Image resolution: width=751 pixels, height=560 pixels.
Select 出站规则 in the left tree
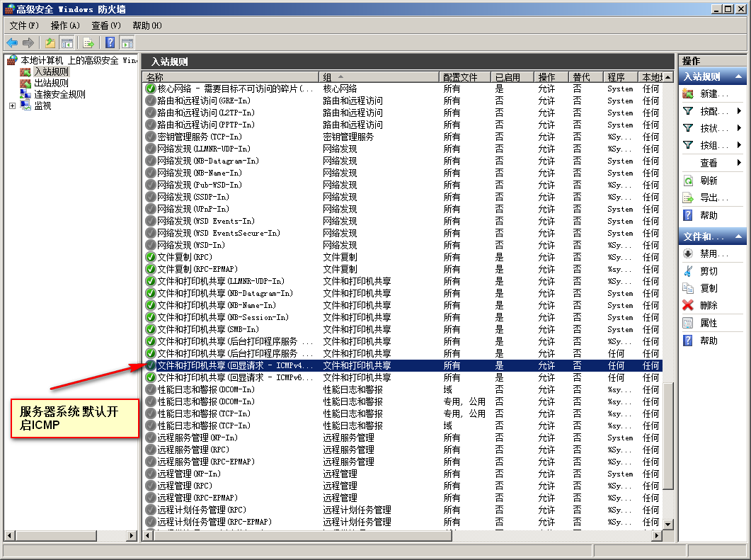coord(51,83)
